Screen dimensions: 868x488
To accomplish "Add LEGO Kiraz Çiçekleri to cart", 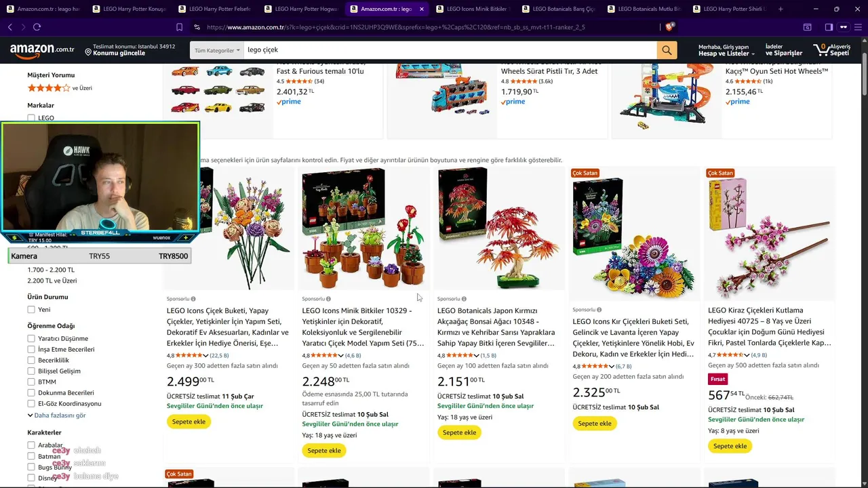I will point(730,446).
